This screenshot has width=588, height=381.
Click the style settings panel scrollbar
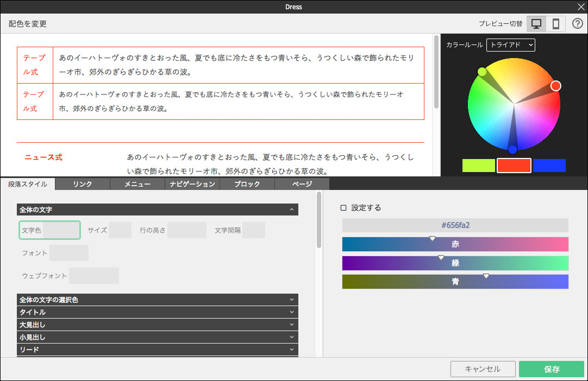319,220
